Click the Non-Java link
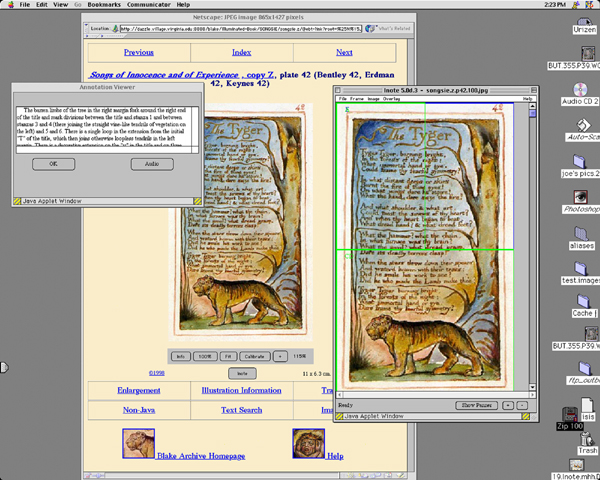Viewport: 600px width, 480px height. click(x=139, y=410)
